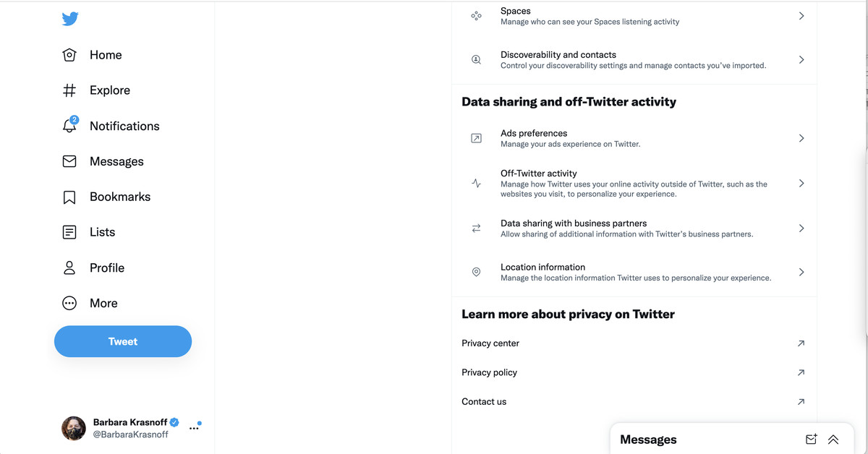Click Barbara Krasnoff's profile avatar
Image resolution: width=868 pixels, height=454 pixels.
(74, 428)
